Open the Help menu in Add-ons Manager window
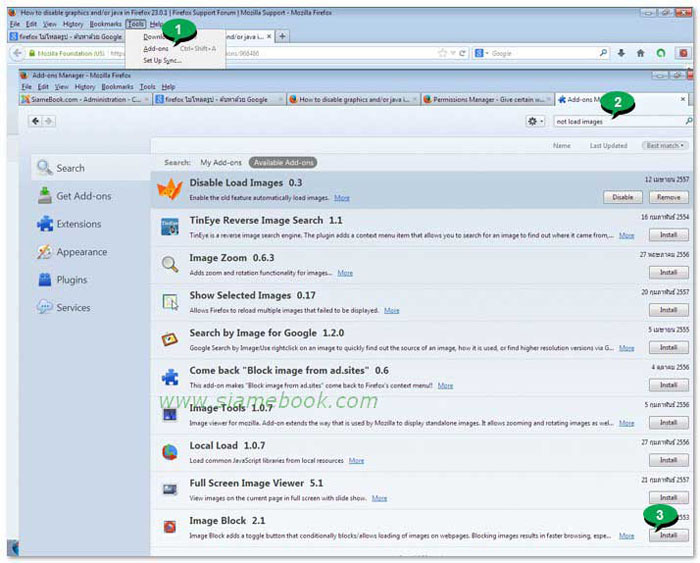The width and height of the screenshot is (700, 563). [168, 87]
